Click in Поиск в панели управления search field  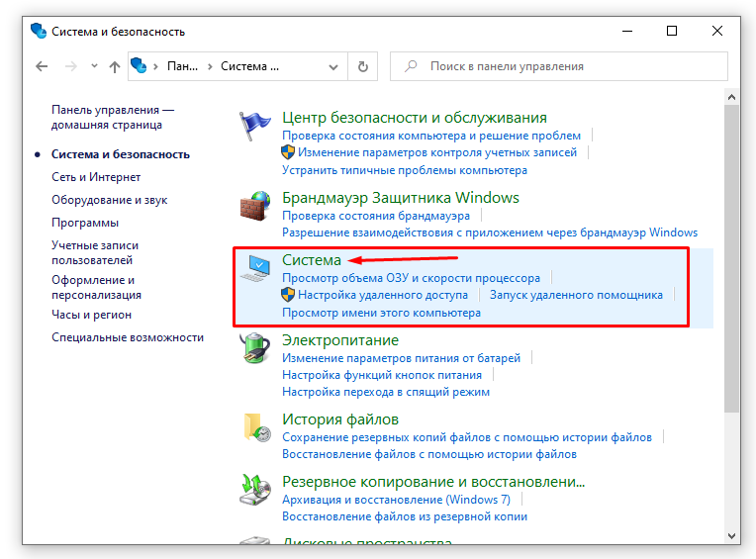click(x=559, y=66)
